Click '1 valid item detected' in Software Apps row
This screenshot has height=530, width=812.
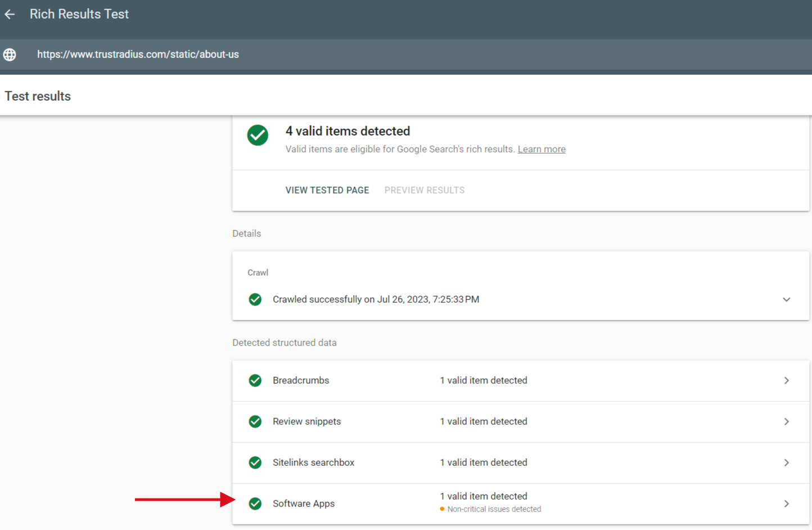pyautogui.click(x=484, y=496)
